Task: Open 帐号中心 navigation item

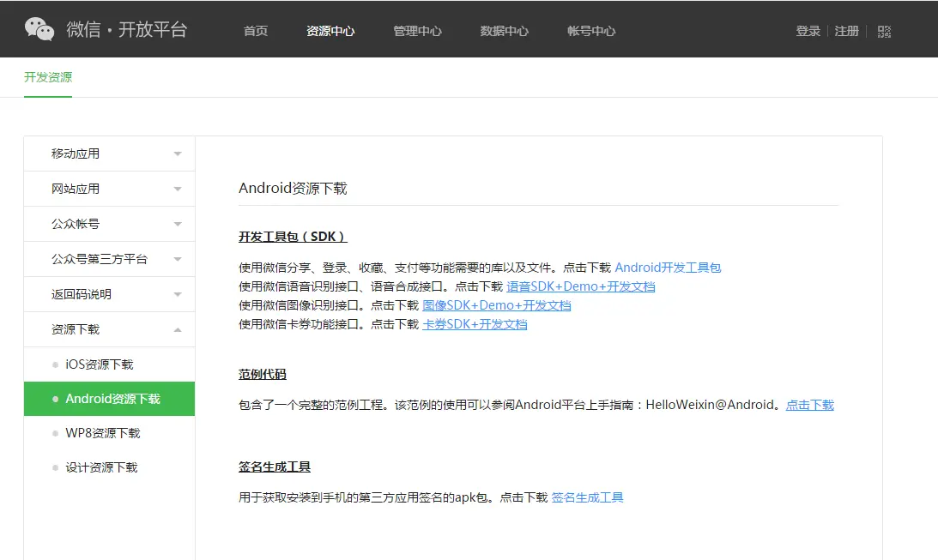Action: [591, 31]
